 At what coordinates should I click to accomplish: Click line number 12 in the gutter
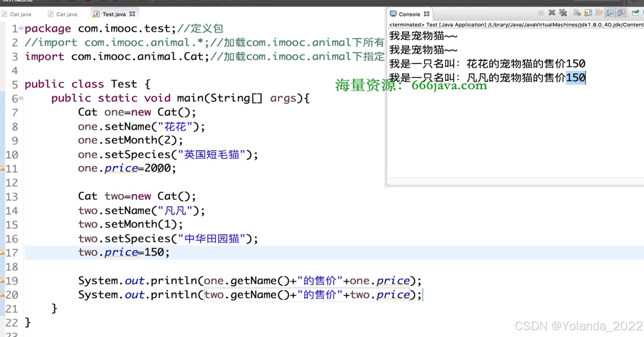[x=12, y=183]
